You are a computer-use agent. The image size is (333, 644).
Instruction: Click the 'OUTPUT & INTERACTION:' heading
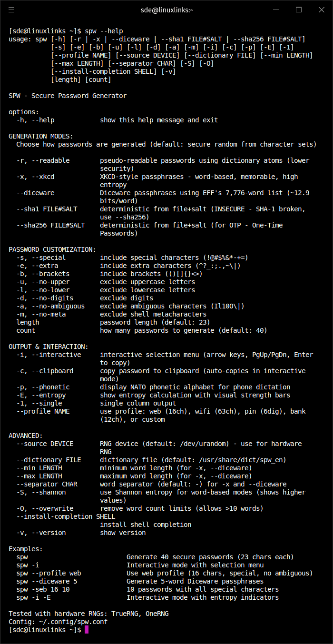pos(49,347)
